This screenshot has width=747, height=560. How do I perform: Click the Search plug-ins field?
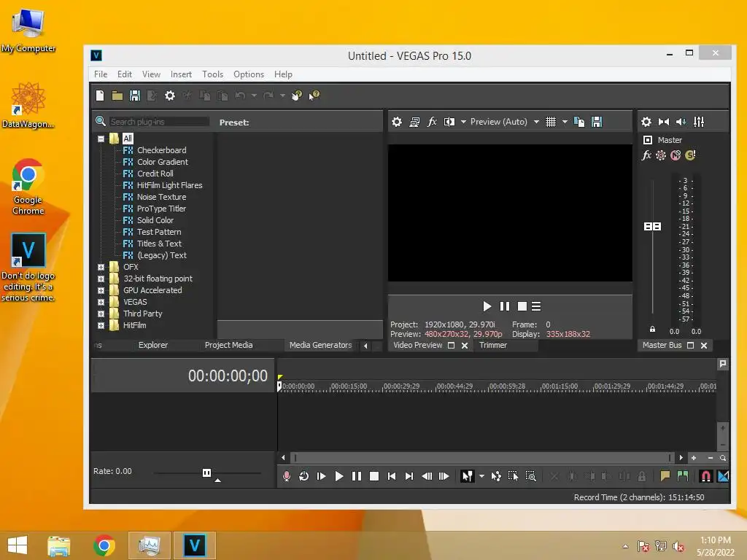click(x=158, y=122)
